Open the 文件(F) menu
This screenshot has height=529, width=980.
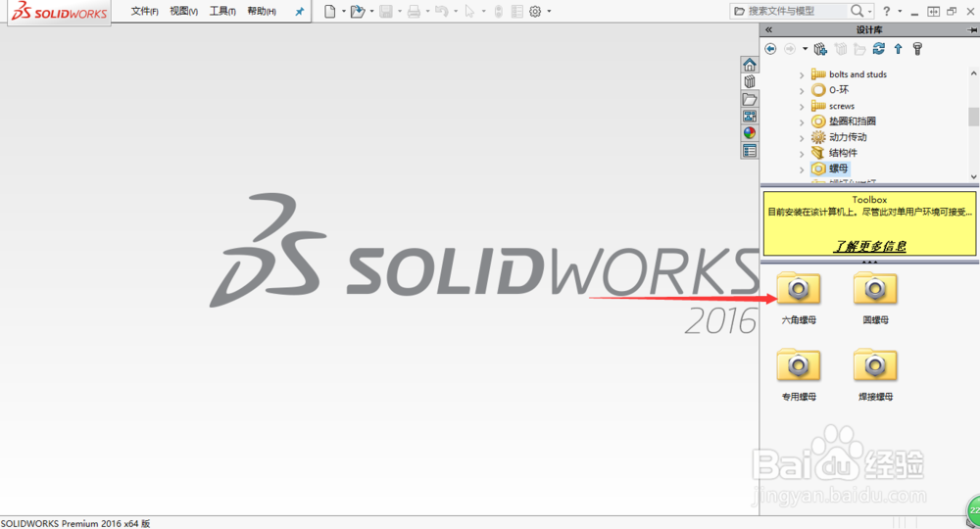pyautogui.click(x=144, y=11)
